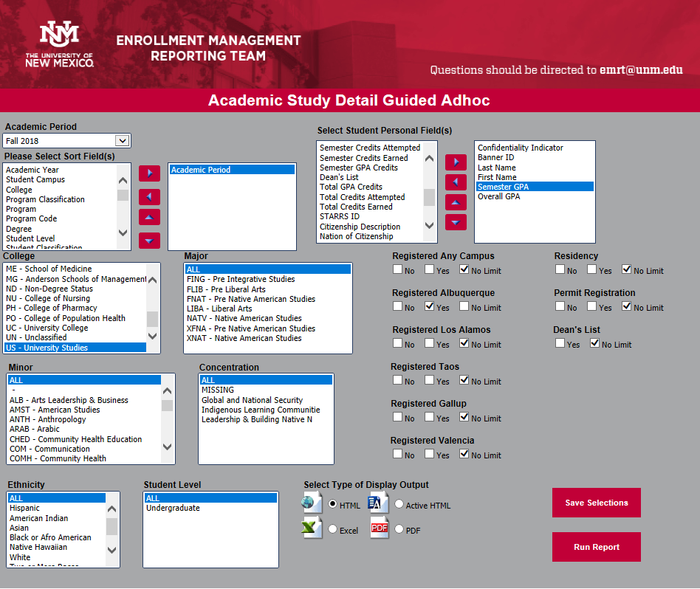This screenshot has width=700, height=589.
Task: Check Yes for Dean's List
Action: 560,342
